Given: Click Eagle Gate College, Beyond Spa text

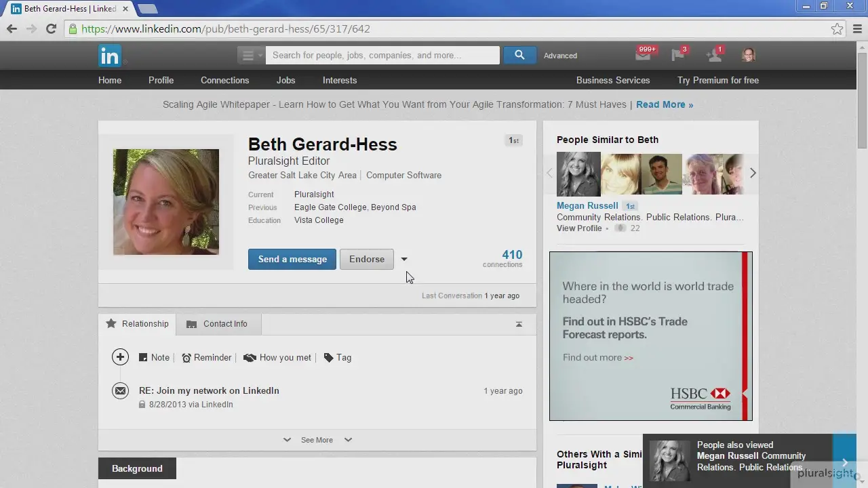Looking at the screenshot, I should coord(355,207).
